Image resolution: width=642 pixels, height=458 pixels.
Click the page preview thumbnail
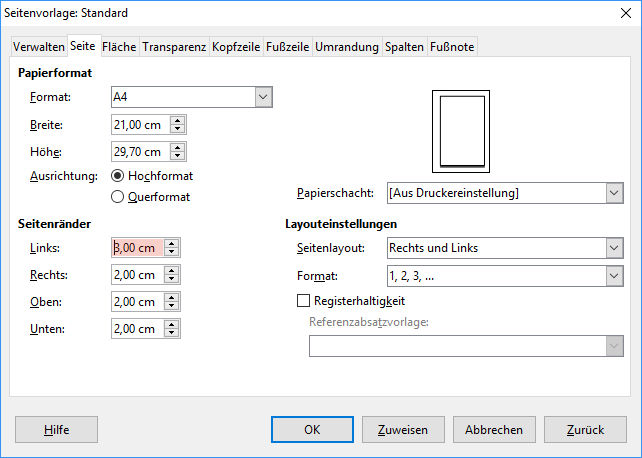pos(461,132)
